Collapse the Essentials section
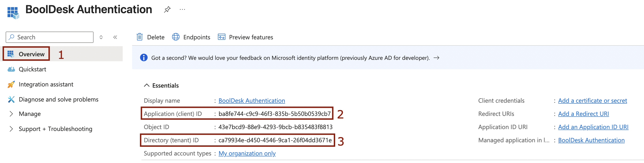Image resolution: width=644 pixels, height=163 pixels. point(147,86)
